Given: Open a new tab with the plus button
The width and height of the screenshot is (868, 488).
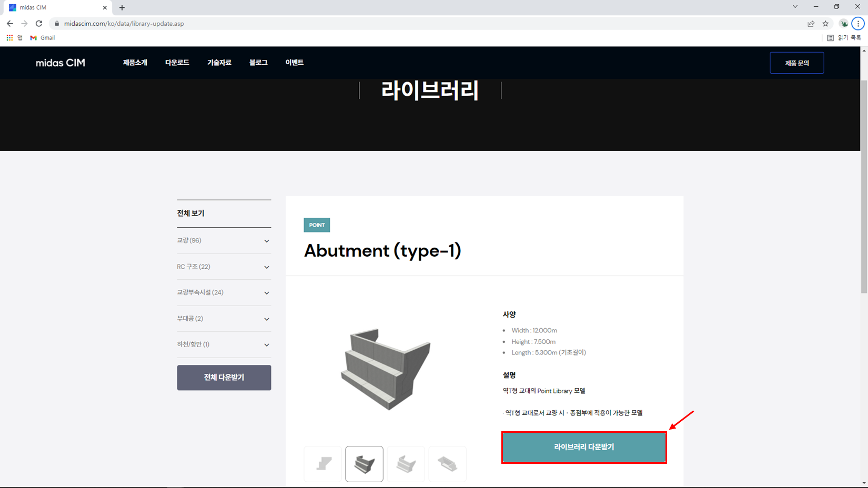Looking at the screenshot, I should coord(122,7).
